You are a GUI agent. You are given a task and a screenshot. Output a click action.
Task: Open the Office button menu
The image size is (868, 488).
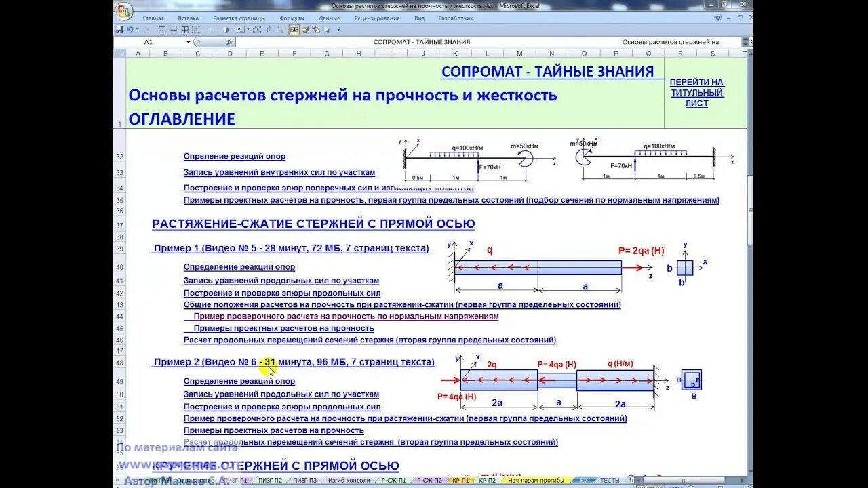123,11
